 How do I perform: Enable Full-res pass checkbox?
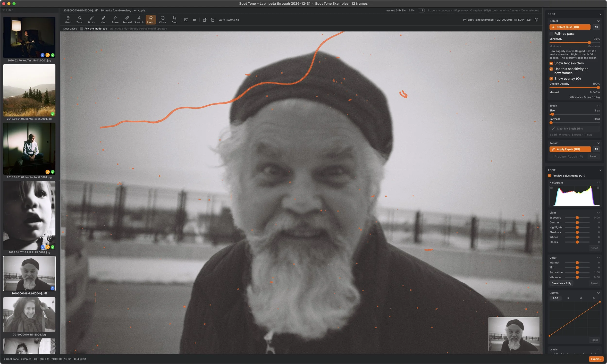coord(551,34)
